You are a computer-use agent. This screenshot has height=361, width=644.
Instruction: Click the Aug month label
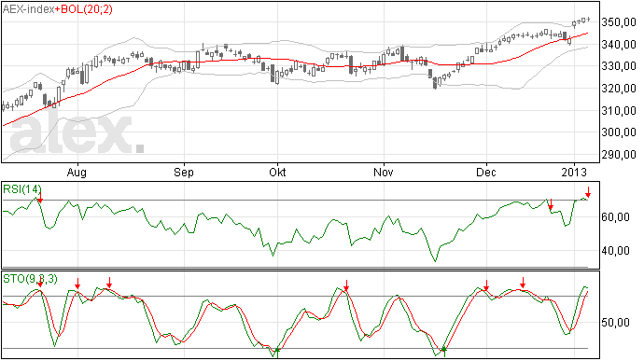(x=77, y=173)
